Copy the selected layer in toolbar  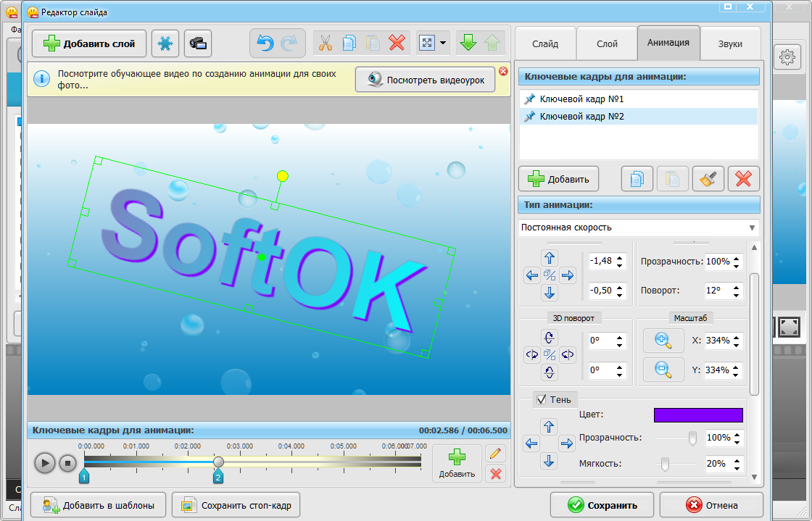(349, 43)
